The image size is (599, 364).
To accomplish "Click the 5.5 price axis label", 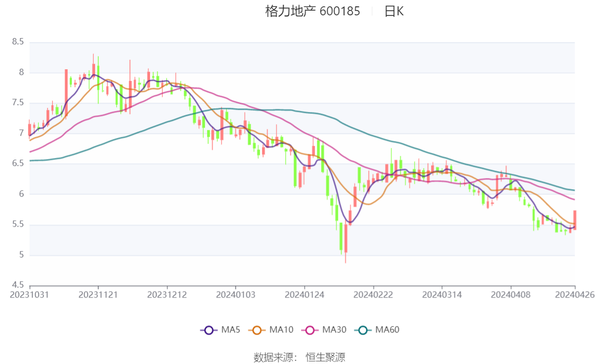I will point(18,224).
